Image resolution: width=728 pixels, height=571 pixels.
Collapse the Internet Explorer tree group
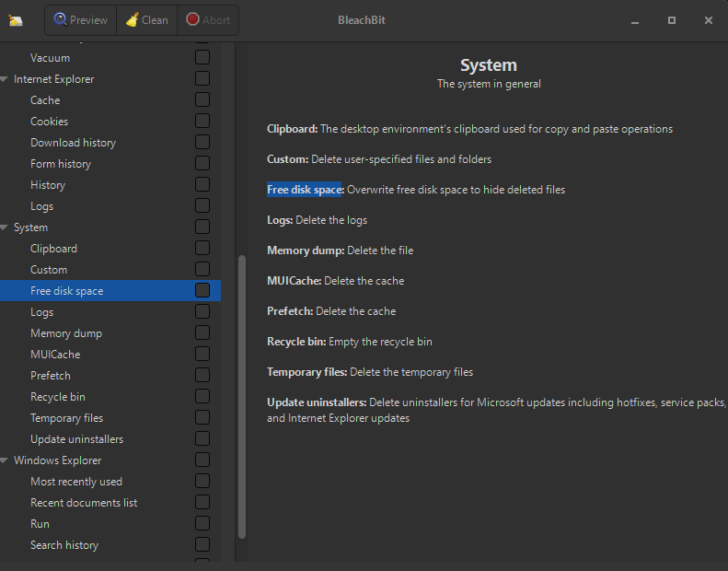pos(5,79)
